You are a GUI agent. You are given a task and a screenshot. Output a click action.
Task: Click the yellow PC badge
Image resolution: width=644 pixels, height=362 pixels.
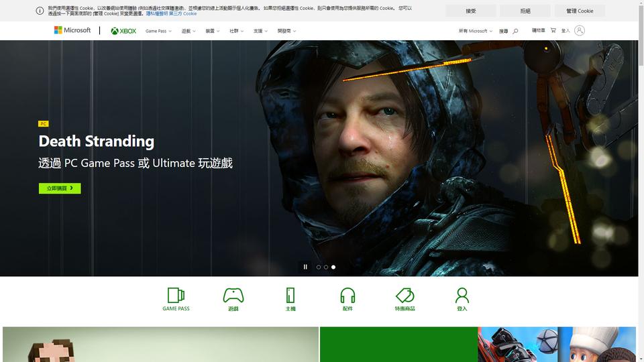pyautogui.click(x=43, y=123)
